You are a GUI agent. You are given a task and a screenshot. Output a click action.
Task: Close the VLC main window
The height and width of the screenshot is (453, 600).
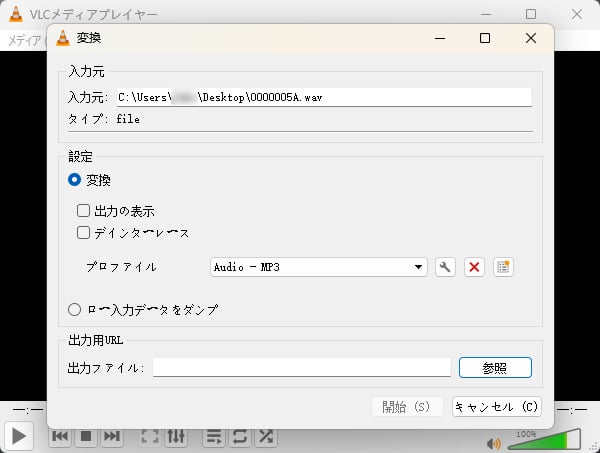577,14
